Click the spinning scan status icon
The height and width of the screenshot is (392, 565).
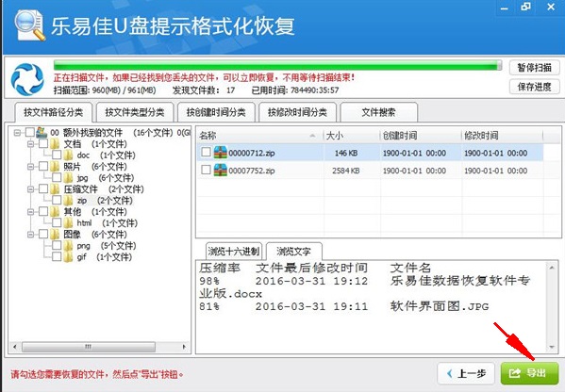27,79
